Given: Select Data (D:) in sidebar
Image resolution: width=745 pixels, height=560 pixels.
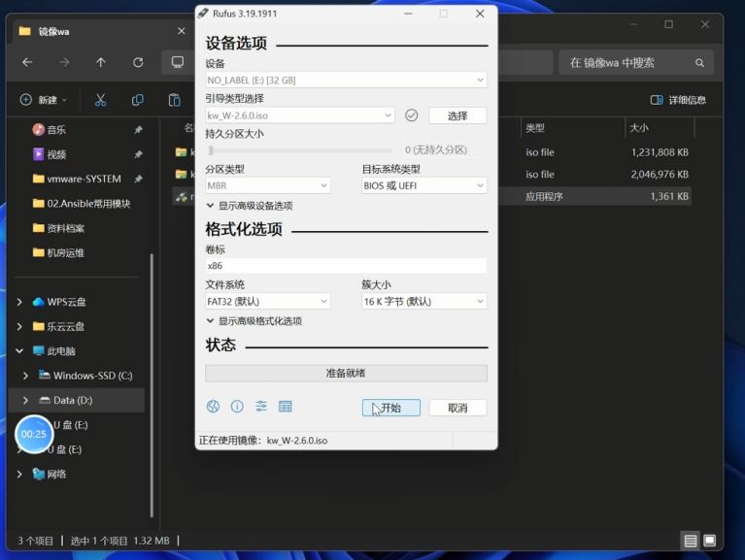Looking at the screenshot, I should tap(77, 400).
